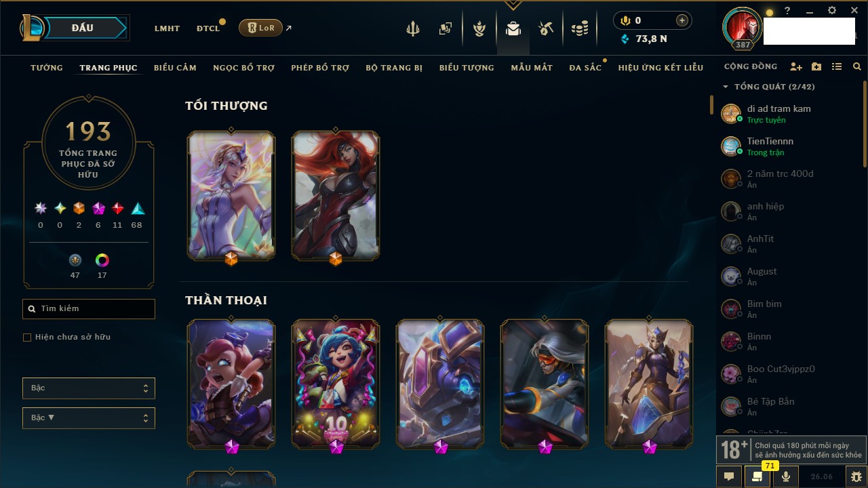Open the Store coins icon

[x=579, y=28]
